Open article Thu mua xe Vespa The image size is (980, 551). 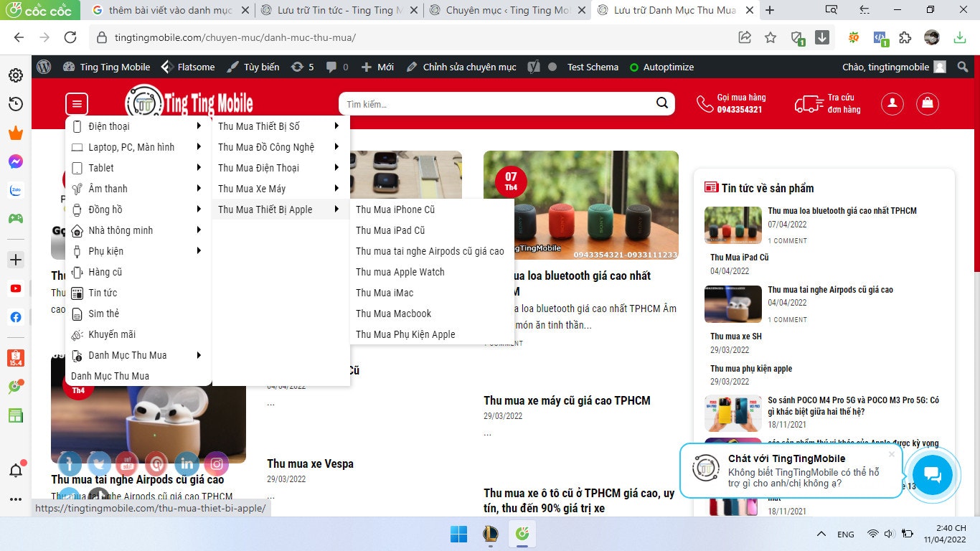click(x=310, y=463)
